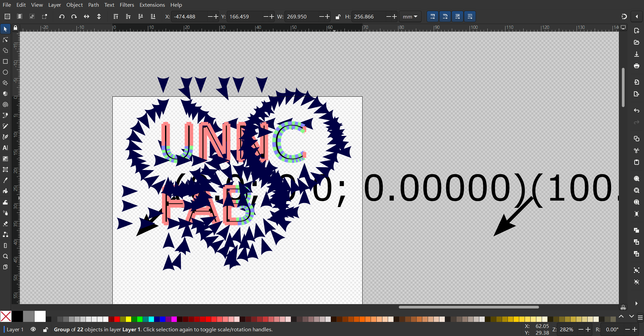Click the Undo icon in right panel
644x336 pixels.
(636, 110)
